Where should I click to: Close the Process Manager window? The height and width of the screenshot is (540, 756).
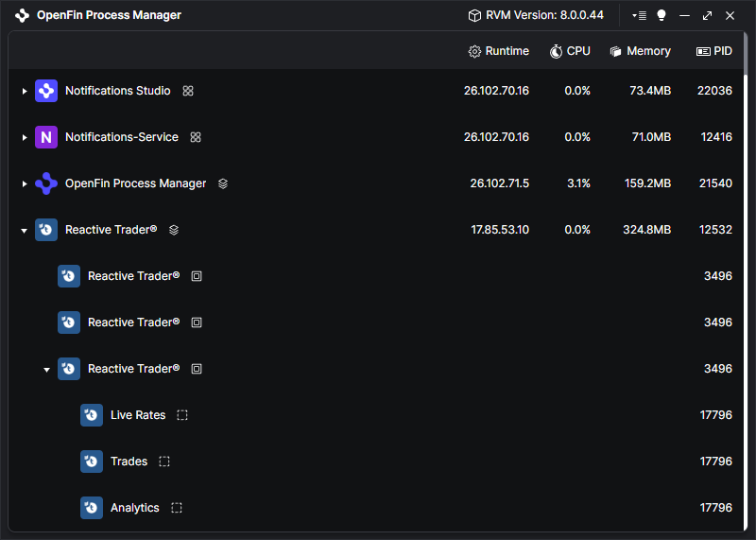tap(730, 15)
